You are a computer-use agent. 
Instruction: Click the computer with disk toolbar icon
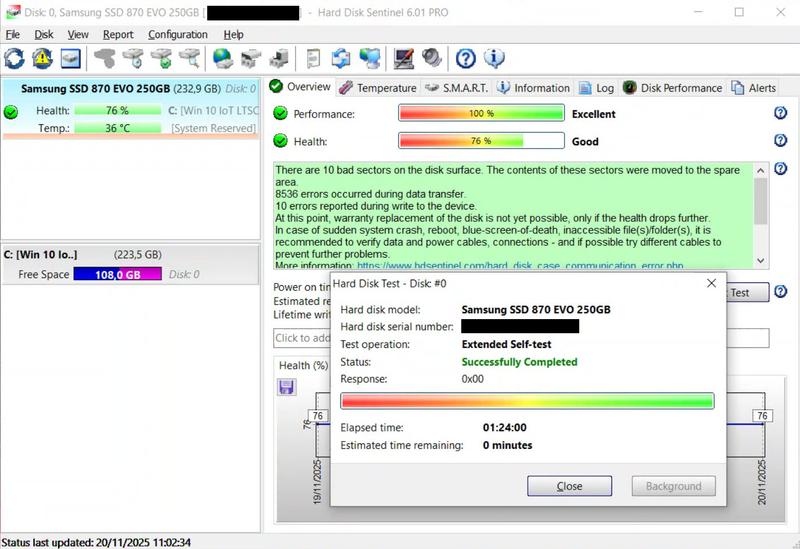coord(279,58)
